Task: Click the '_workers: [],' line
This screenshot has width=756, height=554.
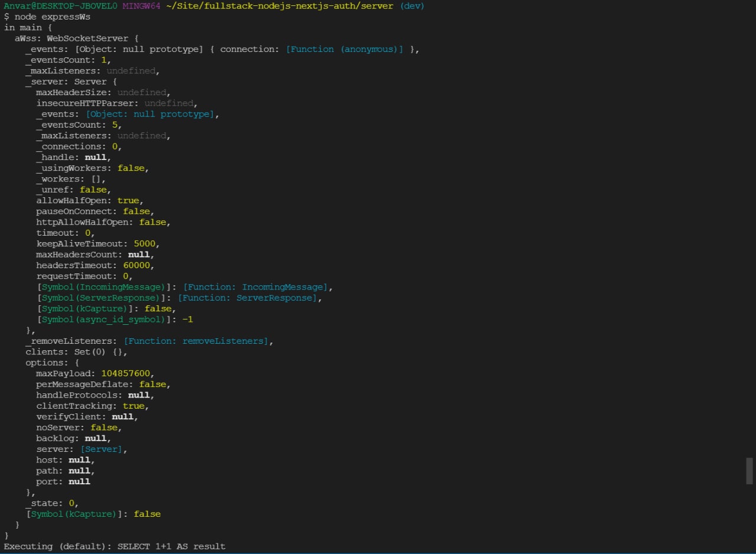Action: [x=71, y=179]
